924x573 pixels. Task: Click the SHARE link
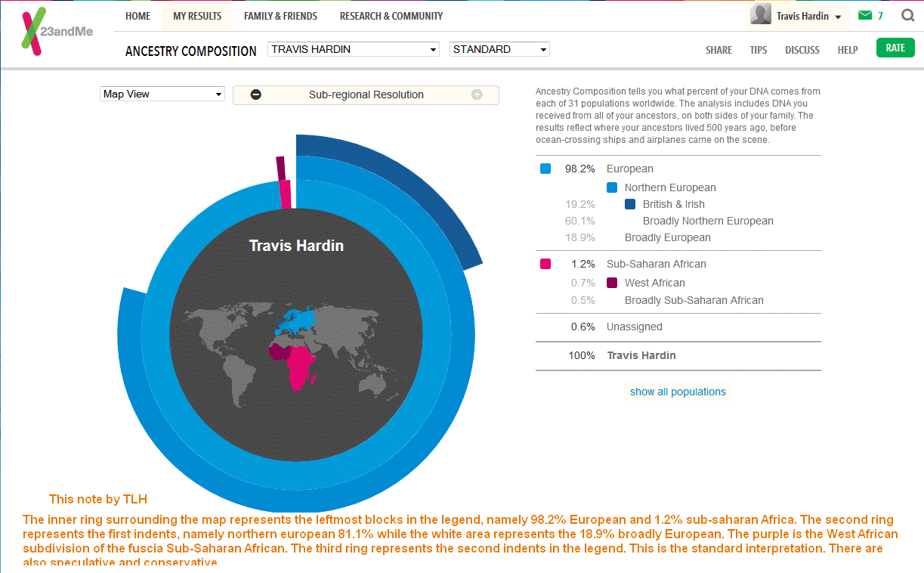718,50
